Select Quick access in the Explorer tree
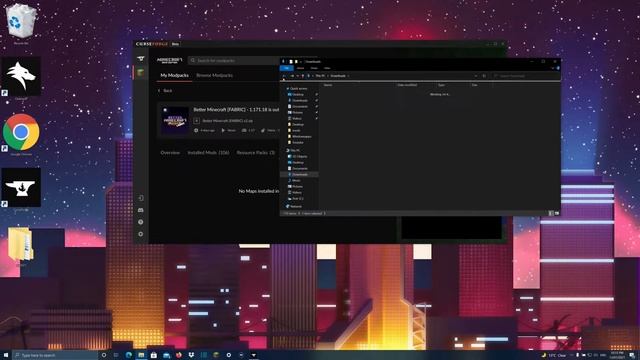The height and width of the screenshot is (360, 640). pyautogui.click(x=298, y=89)
